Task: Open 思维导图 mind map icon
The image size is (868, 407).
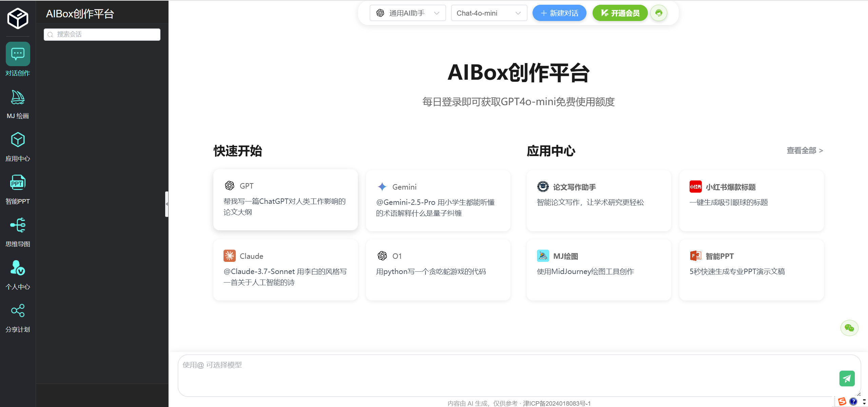Action: pyautogui.click(x=18, y=225)
